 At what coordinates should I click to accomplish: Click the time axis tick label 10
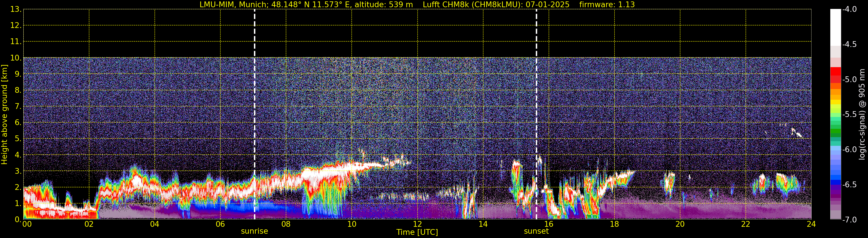tap(352, 224)
